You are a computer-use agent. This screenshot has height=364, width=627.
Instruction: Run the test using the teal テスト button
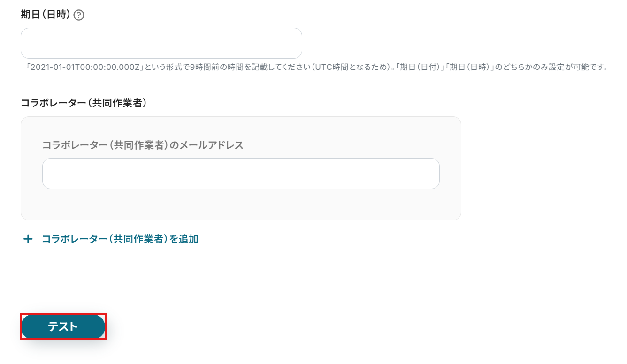coord(63,326)
